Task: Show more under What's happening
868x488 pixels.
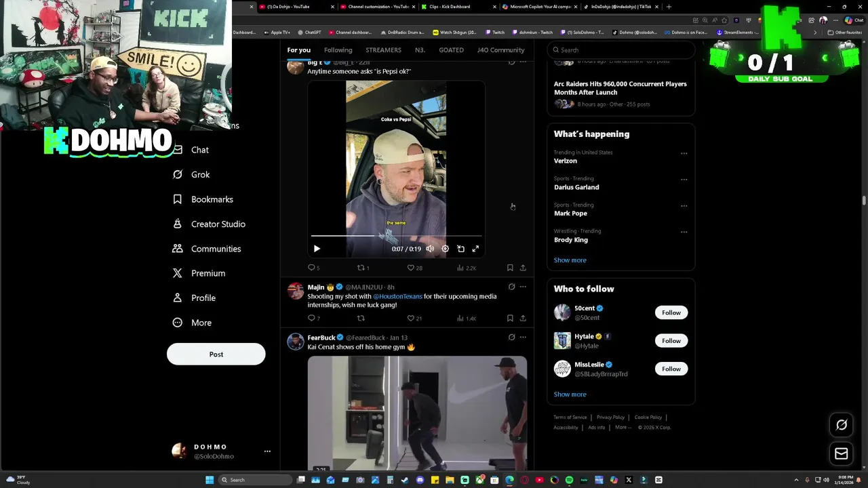Action: click(570, 260)
